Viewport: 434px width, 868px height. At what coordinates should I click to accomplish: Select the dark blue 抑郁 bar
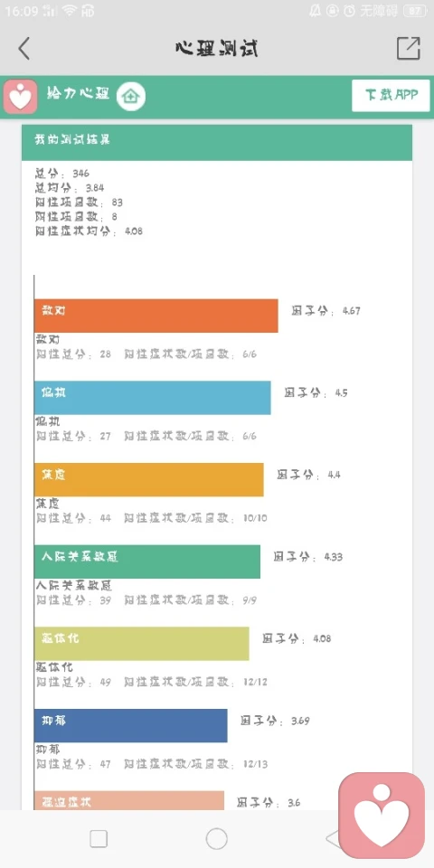point(130,725)
